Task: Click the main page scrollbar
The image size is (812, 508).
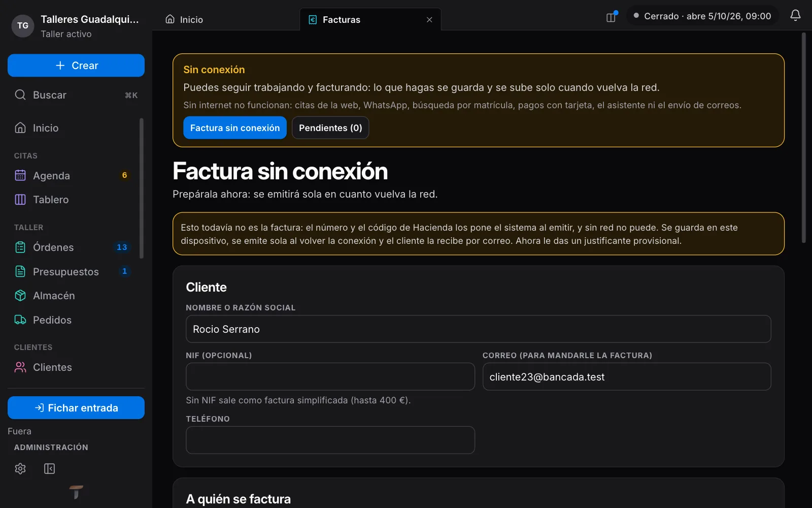Action: click(x=804, y=138)
